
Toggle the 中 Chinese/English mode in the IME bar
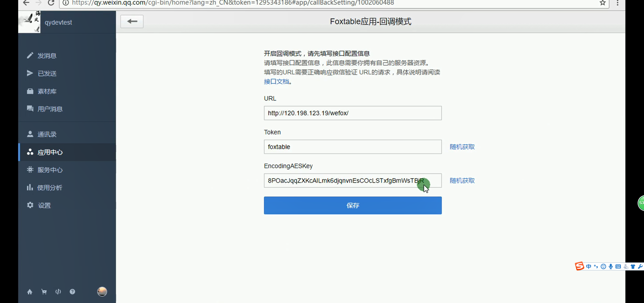pos(589,266)
